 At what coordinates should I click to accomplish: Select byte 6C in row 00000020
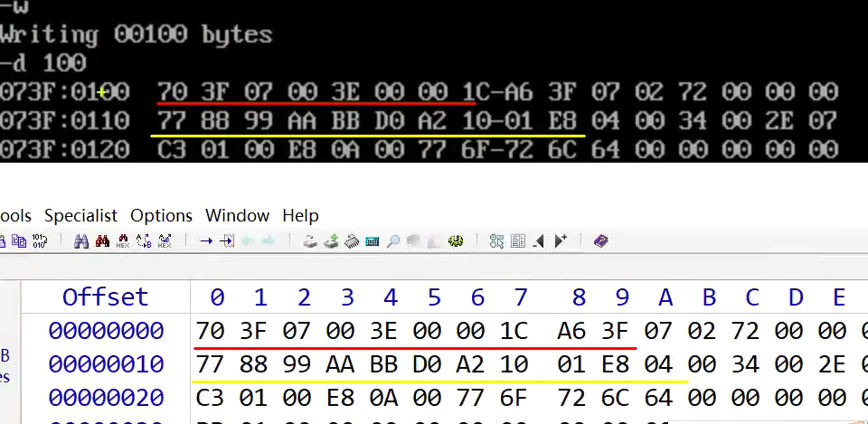[x=615, y=398]
